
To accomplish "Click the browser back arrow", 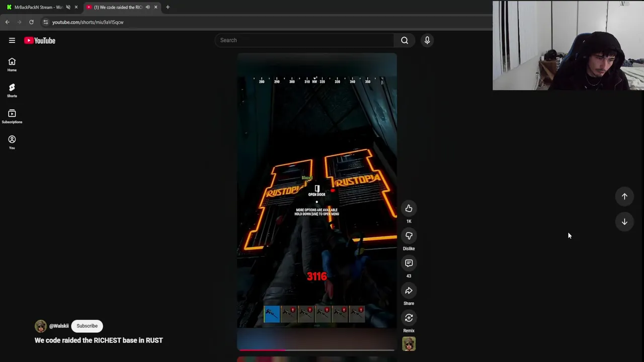I will tap(7, 22).
